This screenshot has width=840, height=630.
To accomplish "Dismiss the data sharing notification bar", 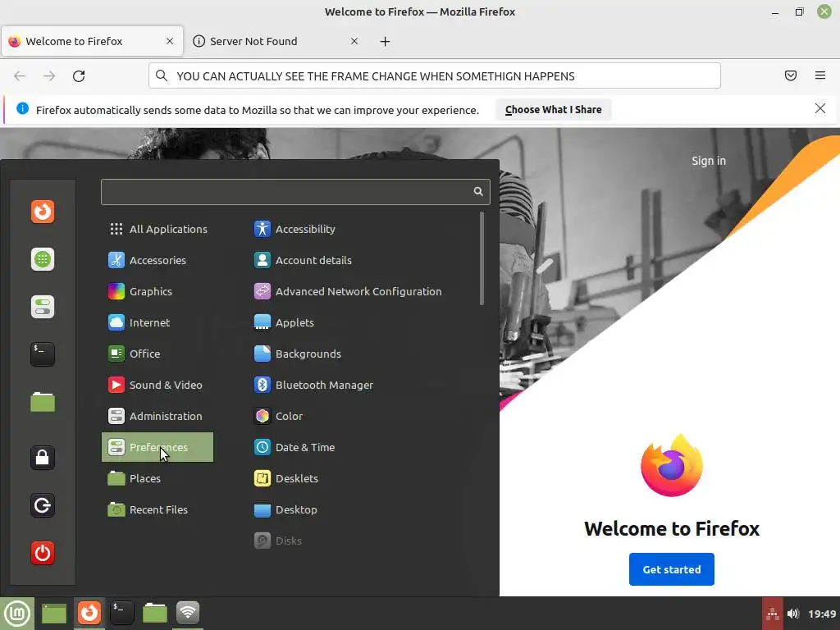I will coord(820,109).
